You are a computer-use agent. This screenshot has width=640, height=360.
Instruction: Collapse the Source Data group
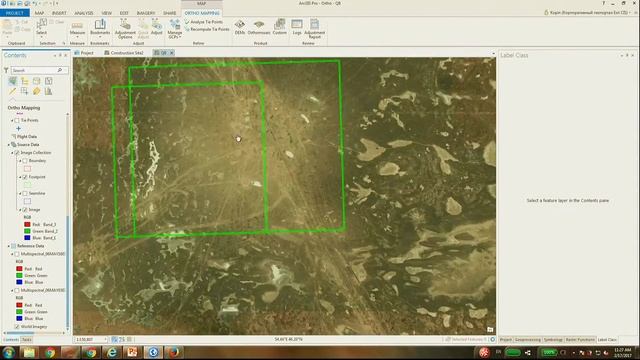point(9,144)
